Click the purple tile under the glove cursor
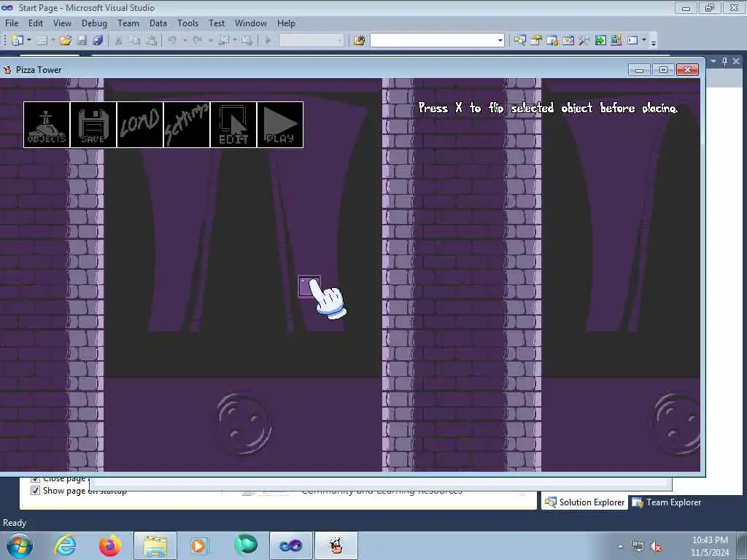The image size is (747, 560). (309, 287)
